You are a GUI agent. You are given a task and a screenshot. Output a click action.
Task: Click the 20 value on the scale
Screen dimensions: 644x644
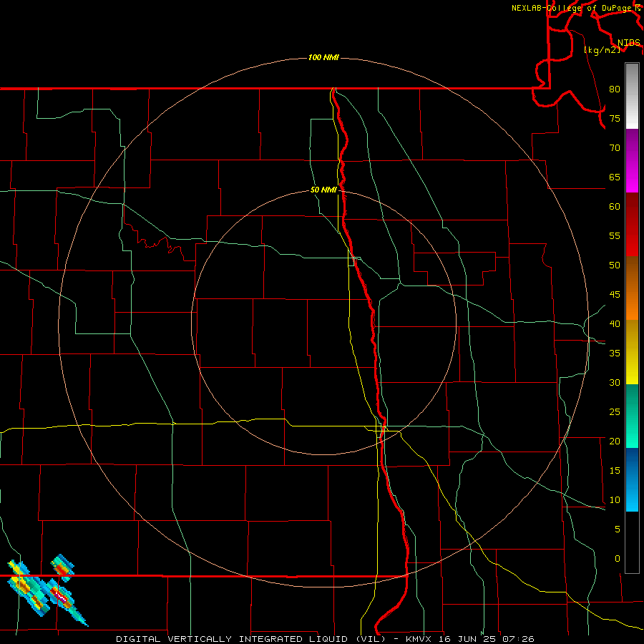click(615, 441)
